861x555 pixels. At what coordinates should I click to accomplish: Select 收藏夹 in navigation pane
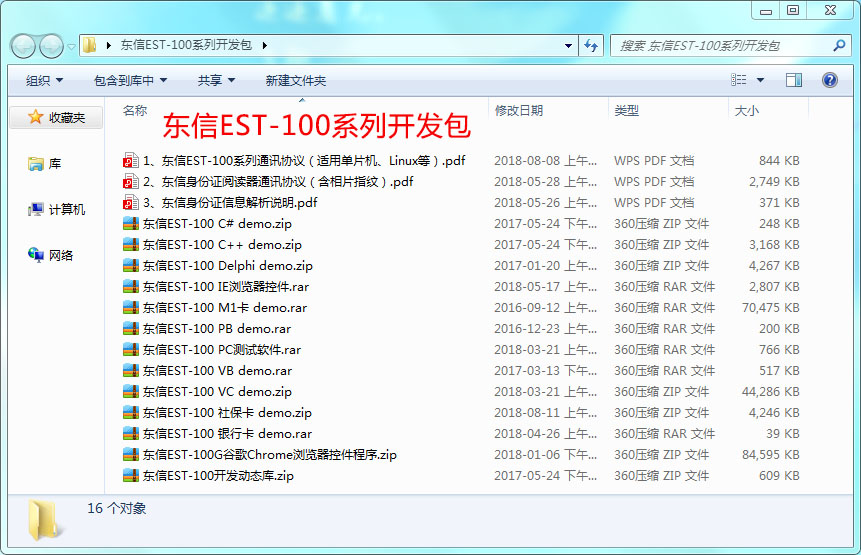click(57, 117)
